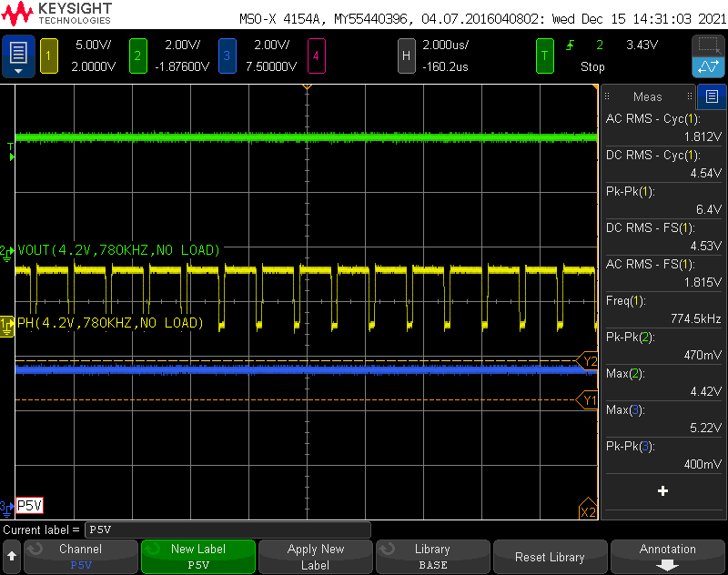The width and height of the screenshot is (728, 575).
Task: Click timebase value 2.000us/
Action: coord(445,45)
